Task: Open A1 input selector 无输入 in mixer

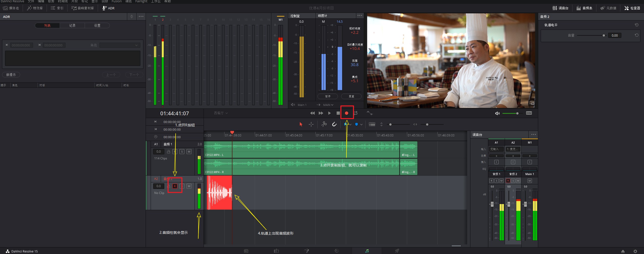Action: 496,149
